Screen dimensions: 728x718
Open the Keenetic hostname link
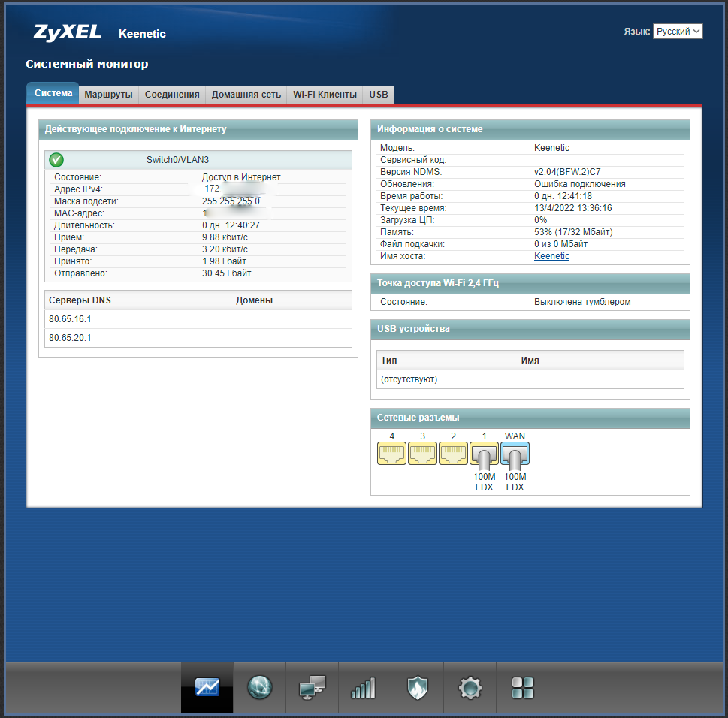pos(551,256)
